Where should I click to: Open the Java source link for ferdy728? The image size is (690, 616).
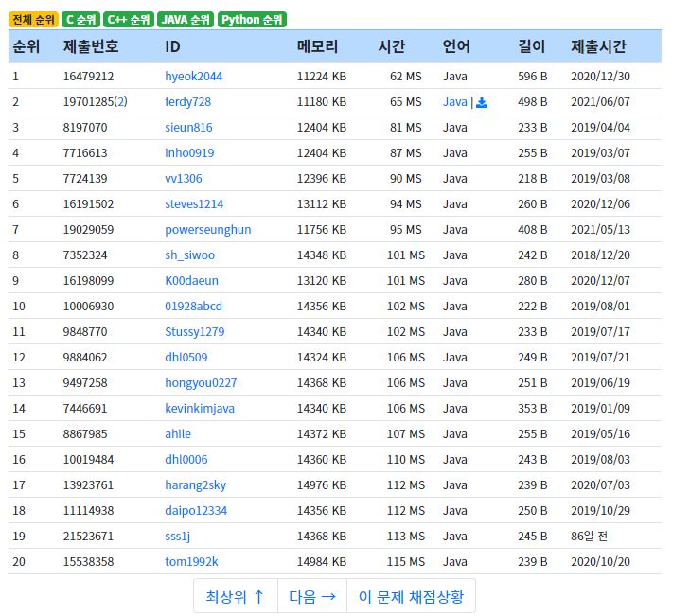tap(455, 102)
